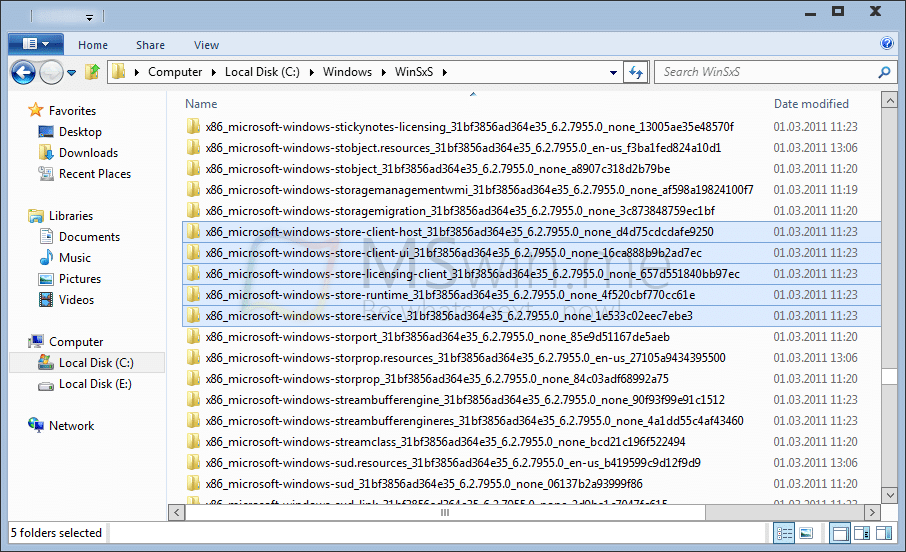Click Windows in the address breadcrumb
Screen dimensions: 906x552
(x=347, y=72)
